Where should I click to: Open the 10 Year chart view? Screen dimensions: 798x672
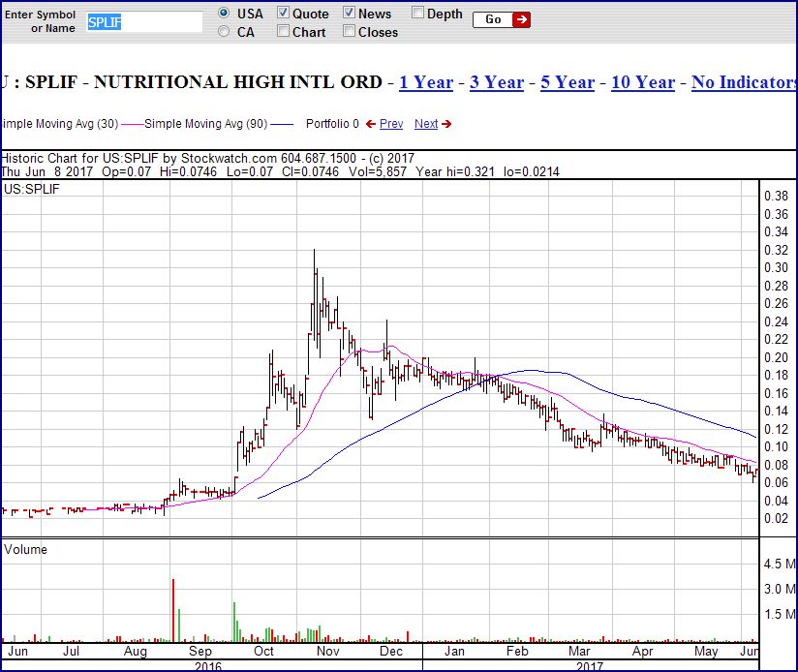pyautogui.click(x=642, y=82)
